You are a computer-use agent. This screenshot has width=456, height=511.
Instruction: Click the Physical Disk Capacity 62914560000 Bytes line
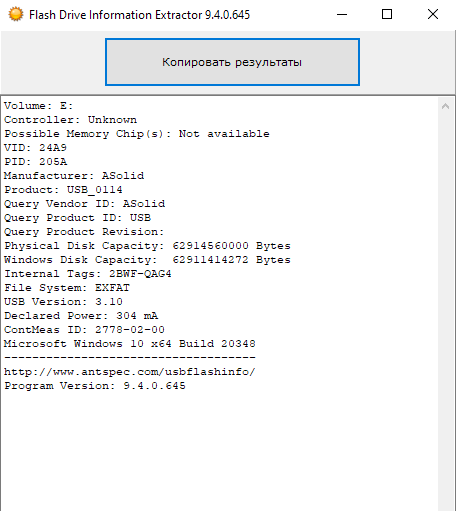pyautogui.click(x=147, y=246)
